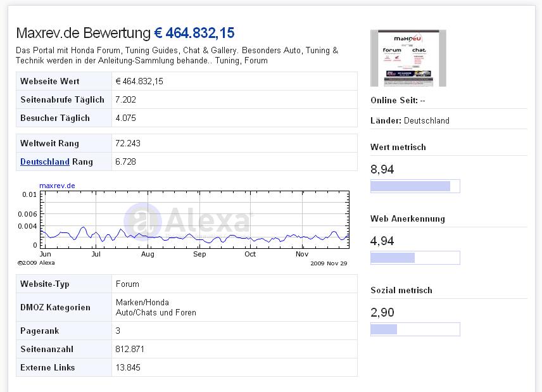Click the Marken/Honda DMOZ category
Viewport: 542px width, 392px height.
coord(142,302)
